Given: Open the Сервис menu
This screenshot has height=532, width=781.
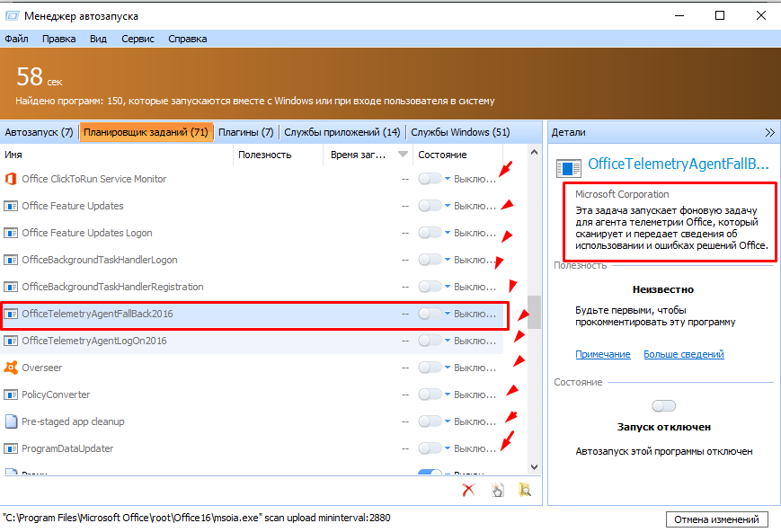Looking at the screenshot, I should click(138, 39).
